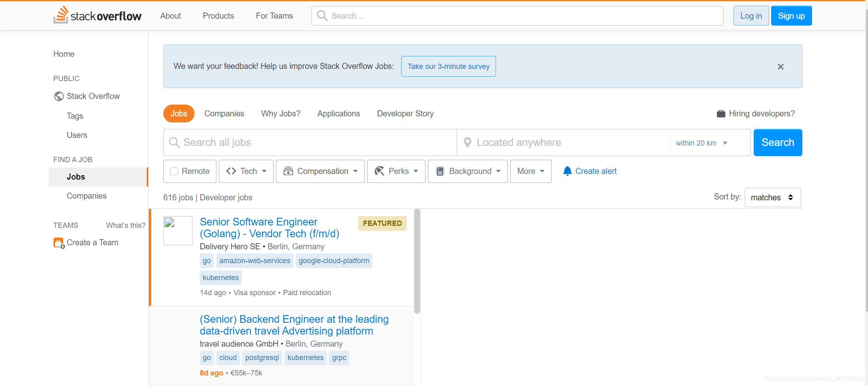Focus the top Search input field

[517, 16]
